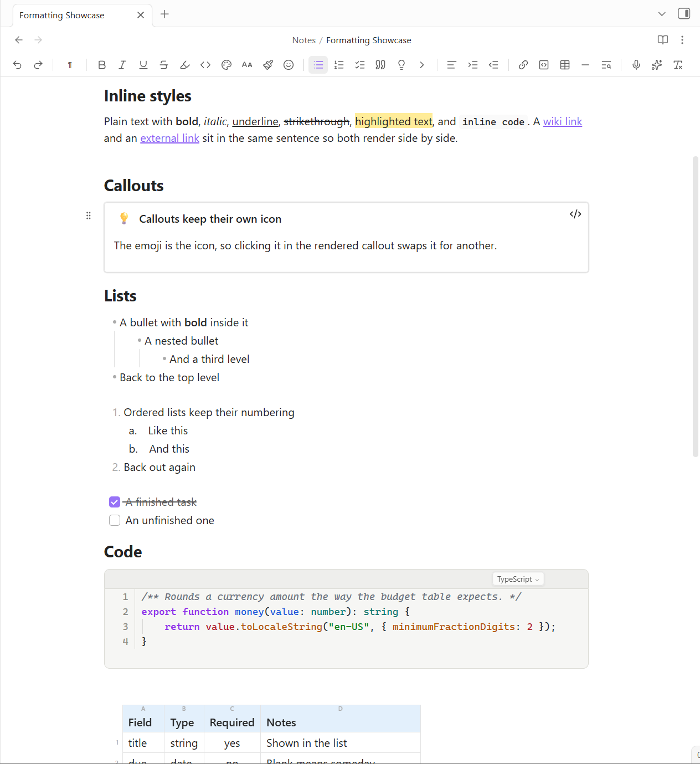Toggle numbered list formatting
This screenshot has width=700, height=764.
[339, 65]
